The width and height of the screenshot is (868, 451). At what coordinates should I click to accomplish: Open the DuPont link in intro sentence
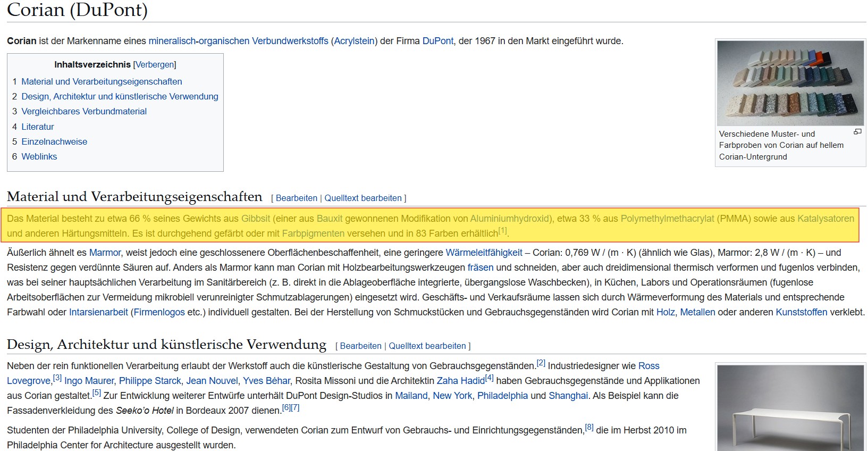click(x=438, y=41)
